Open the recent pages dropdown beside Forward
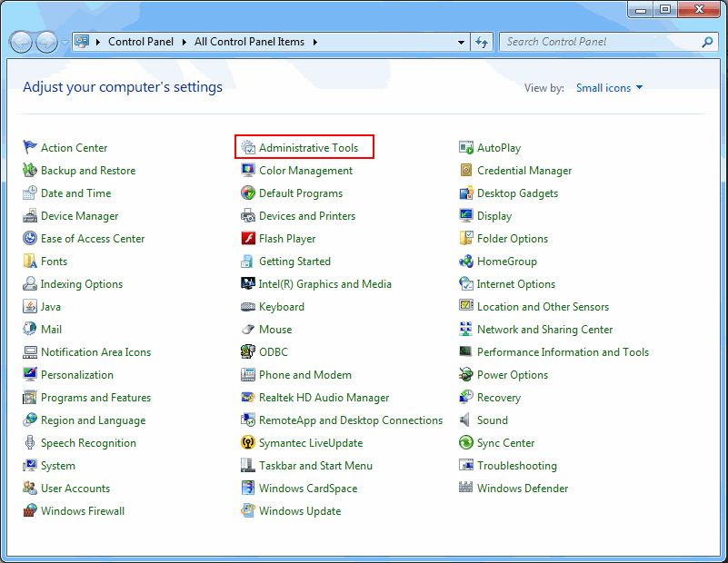728x563 pixels. click(x=65, y=43)
